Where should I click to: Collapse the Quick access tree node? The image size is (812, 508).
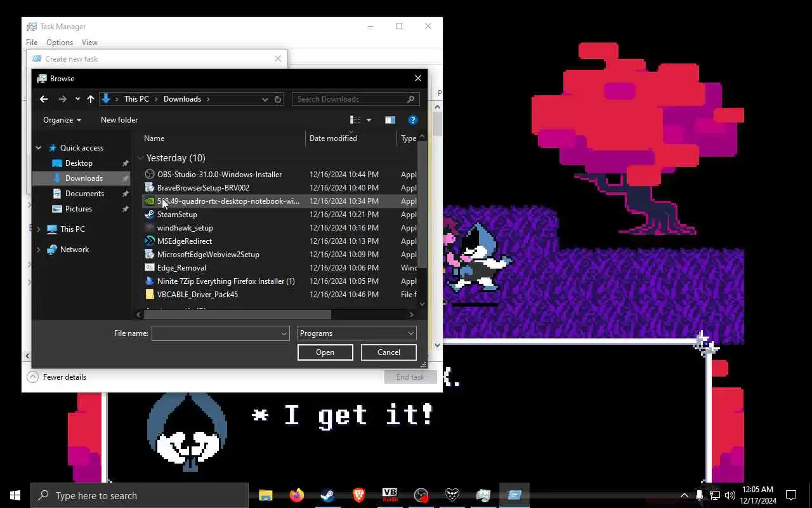point(39,148)
